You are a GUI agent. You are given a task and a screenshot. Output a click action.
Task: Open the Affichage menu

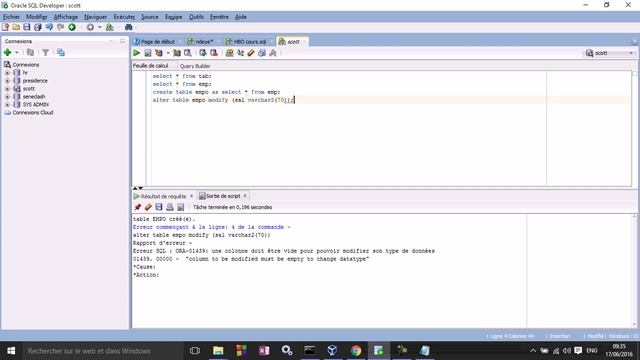(x=66, y=17)
